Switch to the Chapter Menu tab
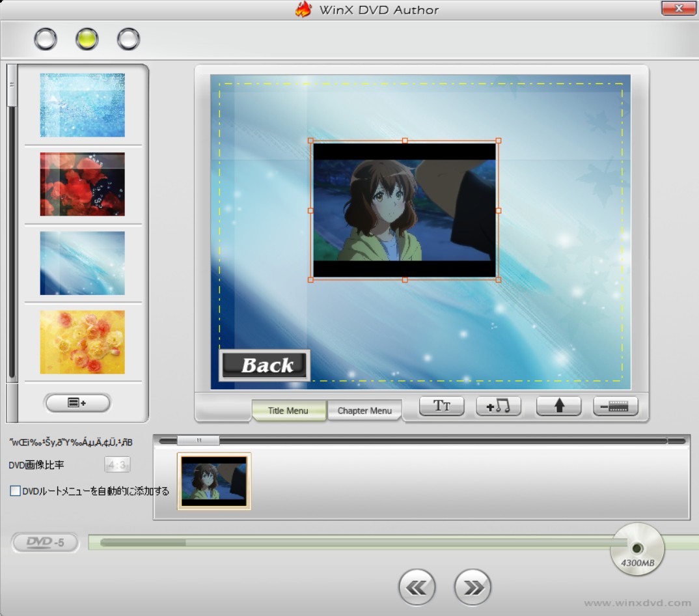699x616 pixels. pyautogui.click(x=364, y=410)
